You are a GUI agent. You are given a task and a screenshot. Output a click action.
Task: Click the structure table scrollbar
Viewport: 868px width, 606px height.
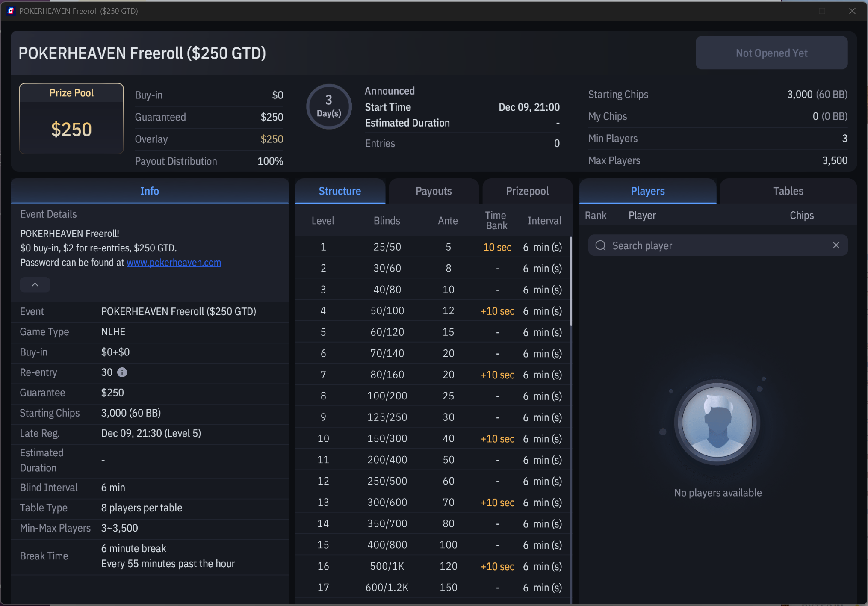[x=571, y=281]
